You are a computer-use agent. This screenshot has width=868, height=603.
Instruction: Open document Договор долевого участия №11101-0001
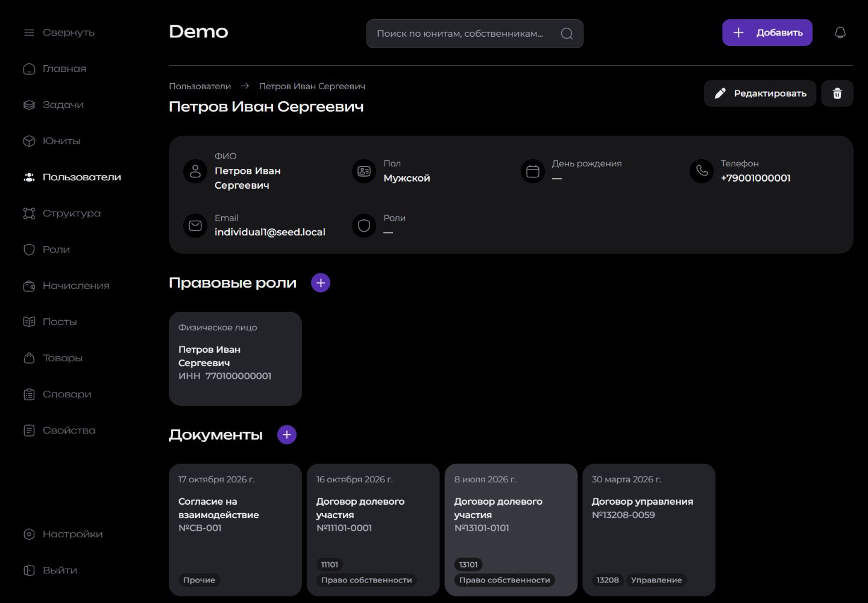point(373,530)
